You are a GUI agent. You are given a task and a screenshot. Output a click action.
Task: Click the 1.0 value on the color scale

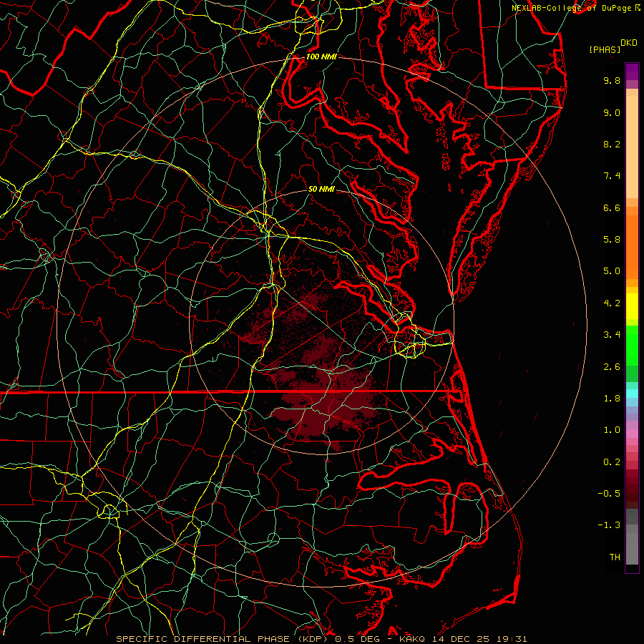pos(612,430)
